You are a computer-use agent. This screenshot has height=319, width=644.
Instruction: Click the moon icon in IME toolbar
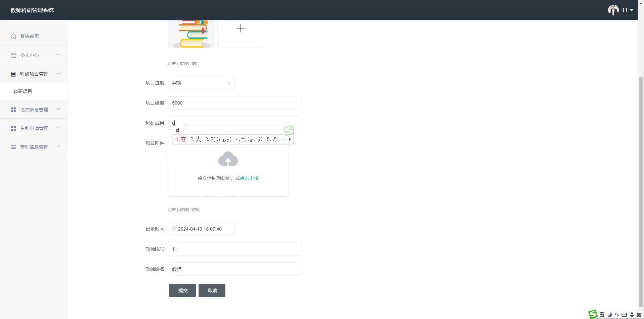tap(609, 315)
